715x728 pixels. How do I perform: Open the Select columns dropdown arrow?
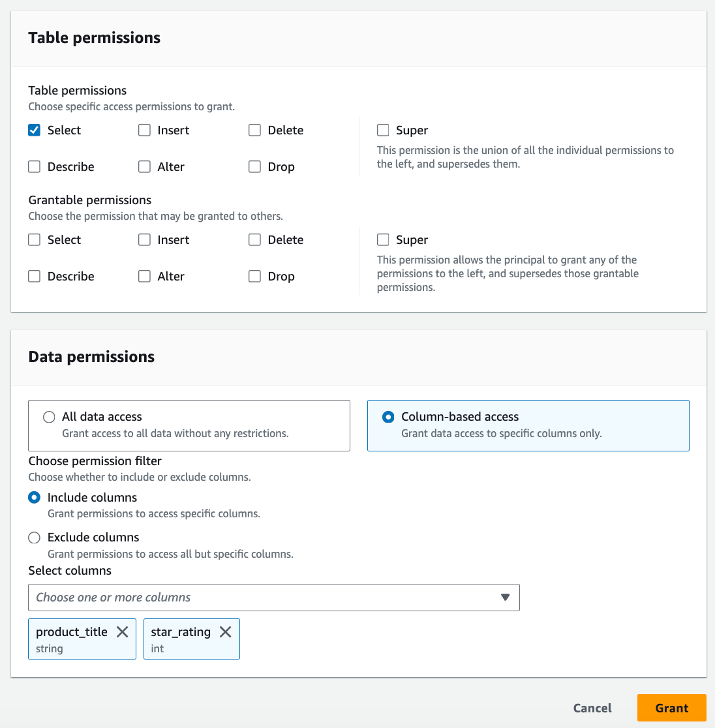coord(505,598)
